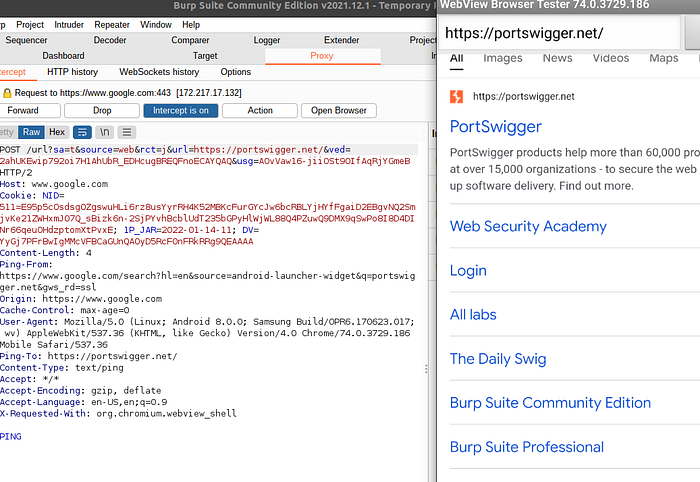Toggle show non-printable characters \n button
This screenshot has width=700, height=482.
pos(104,132)
